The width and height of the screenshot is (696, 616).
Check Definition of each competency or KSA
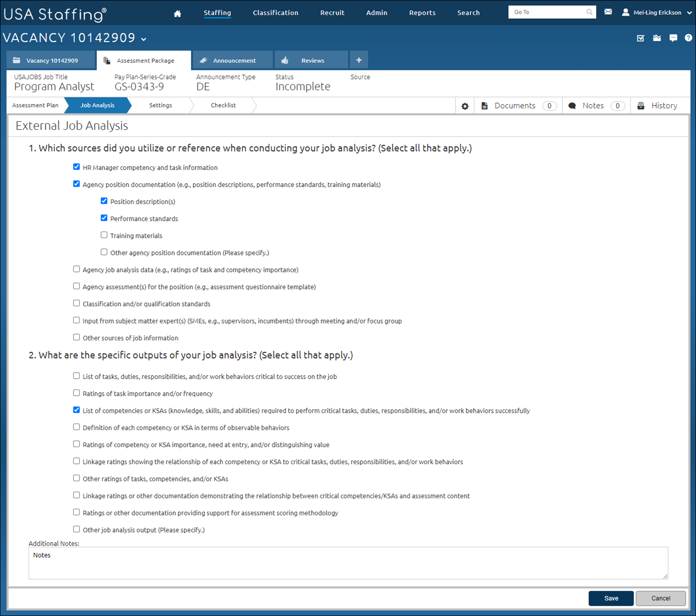(x=76, y=427)
